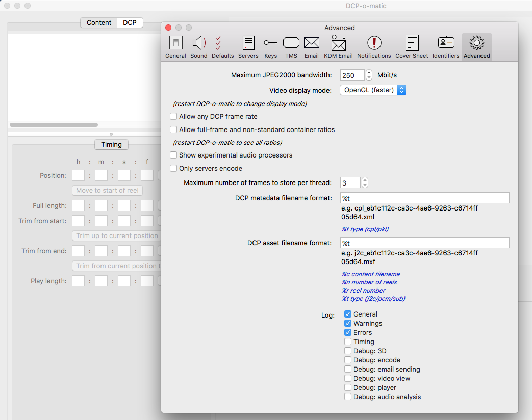Switch to the TMS preferences icon
Screen dimensions: 532x420
point(291,47)
